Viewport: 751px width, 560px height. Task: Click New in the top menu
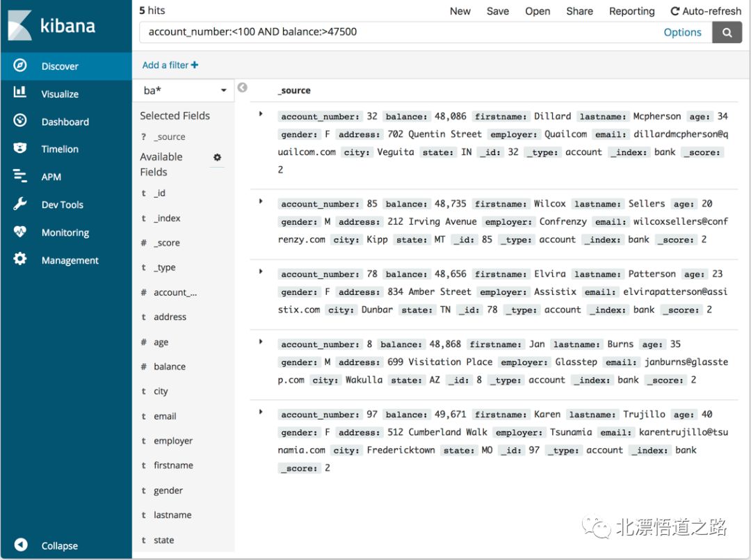click(460, 11)
